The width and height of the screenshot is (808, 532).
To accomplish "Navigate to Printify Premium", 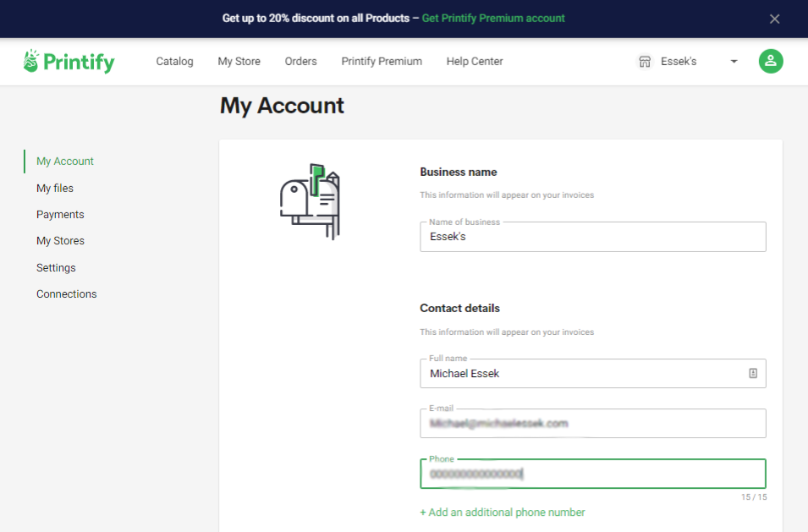I will 382,61.
